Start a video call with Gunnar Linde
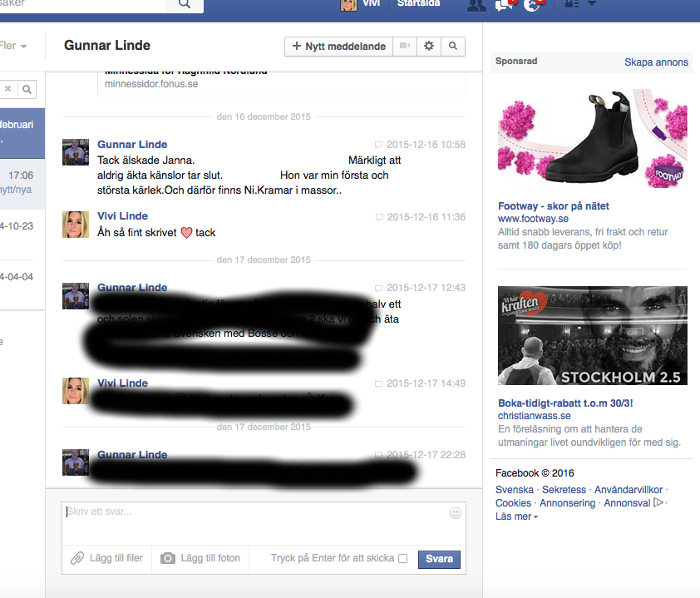 [405, 47]
